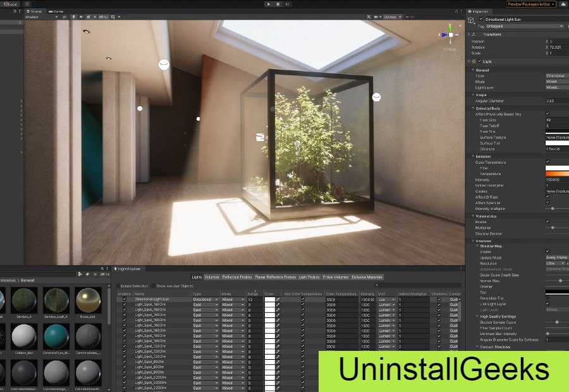Enable Show Inactive Objects checkbox
The width and height of the screenshot is (569, 392).
click(153, 286)
